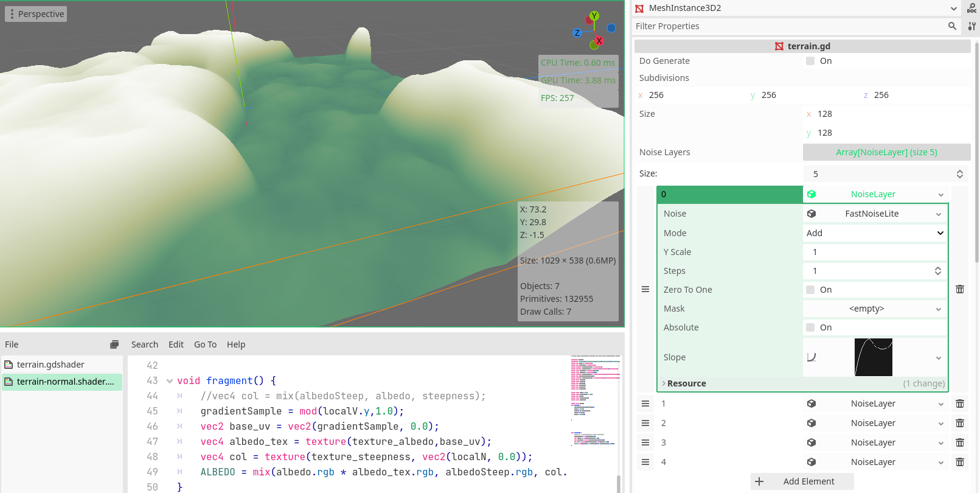Viewport: 980px width, 493px height.
Task: Click the Steps stepper arrows
Action: (x=938, y=271)
